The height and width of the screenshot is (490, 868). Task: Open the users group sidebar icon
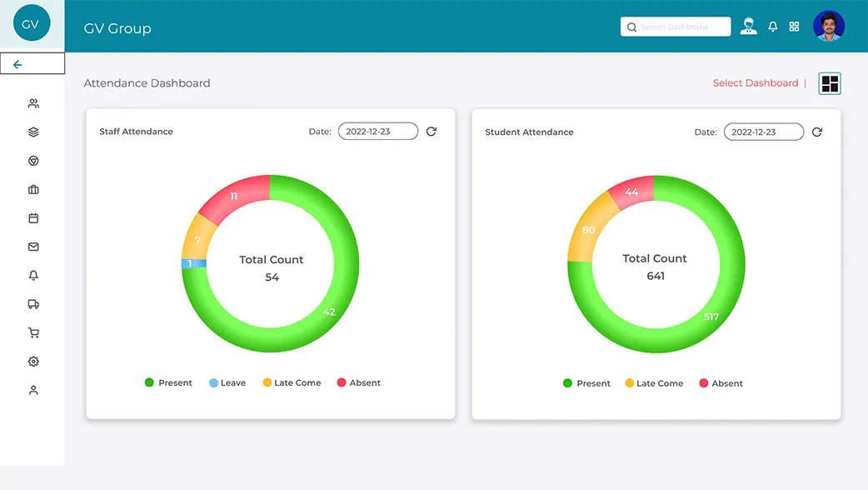pos(33,103)
